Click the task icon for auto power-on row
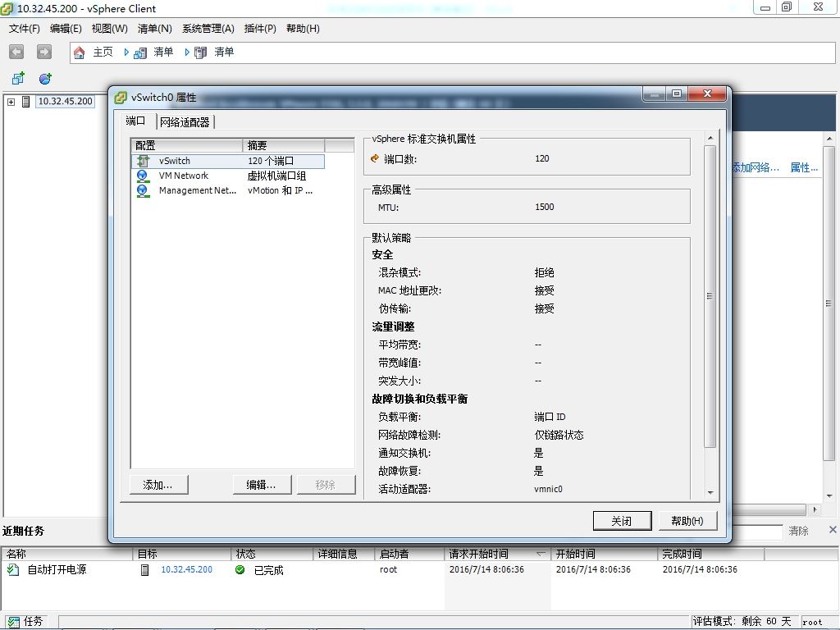Image resolution: width=840 pixels, height=630 pixels. [13, 569]
